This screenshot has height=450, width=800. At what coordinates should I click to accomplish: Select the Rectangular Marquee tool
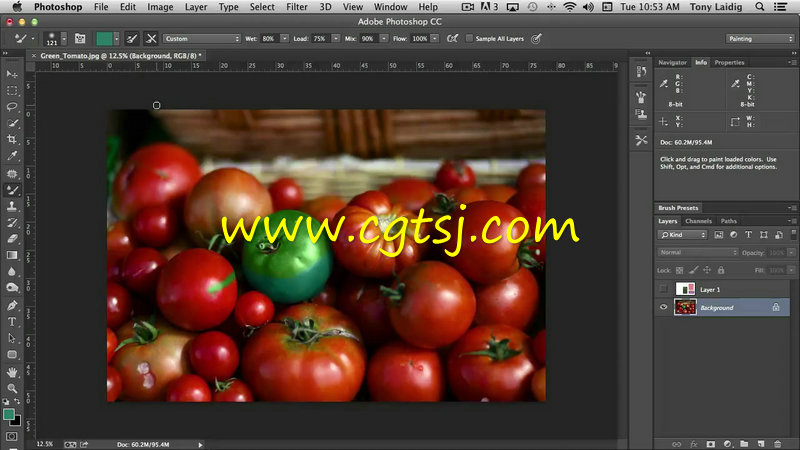pos(12,90)
